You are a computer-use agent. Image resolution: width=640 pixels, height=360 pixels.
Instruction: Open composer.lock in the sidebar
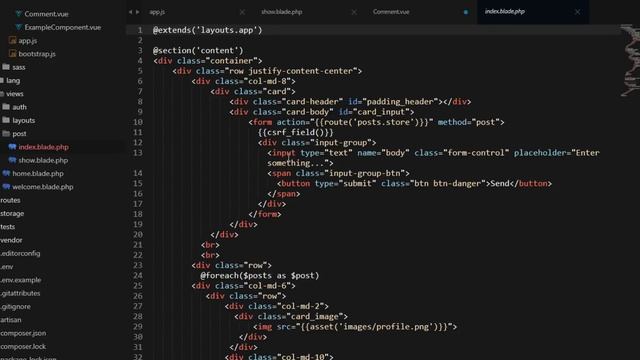pos(23,347)
